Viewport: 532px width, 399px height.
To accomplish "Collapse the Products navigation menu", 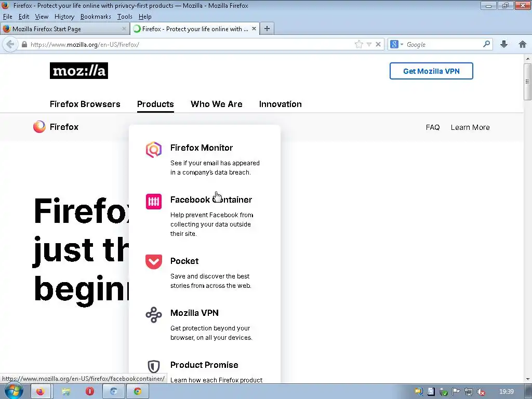I will 155,104.
